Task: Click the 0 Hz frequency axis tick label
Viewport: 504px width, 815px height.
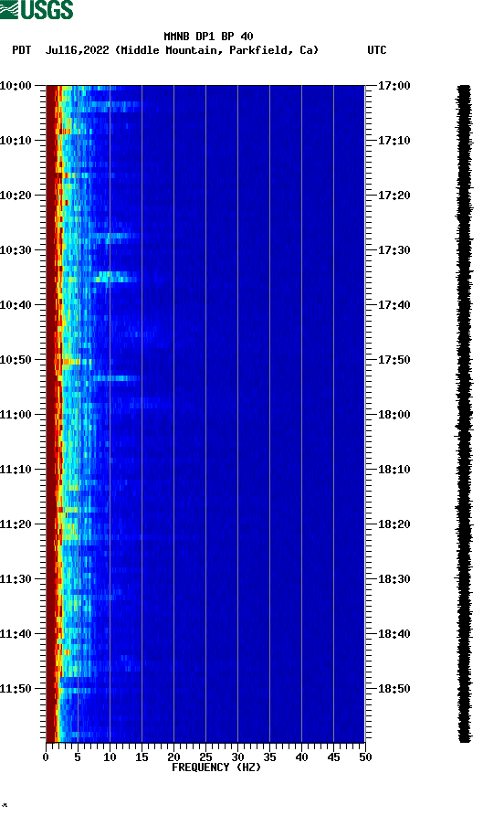Action: pyautogui.click(x=46, y=757)
